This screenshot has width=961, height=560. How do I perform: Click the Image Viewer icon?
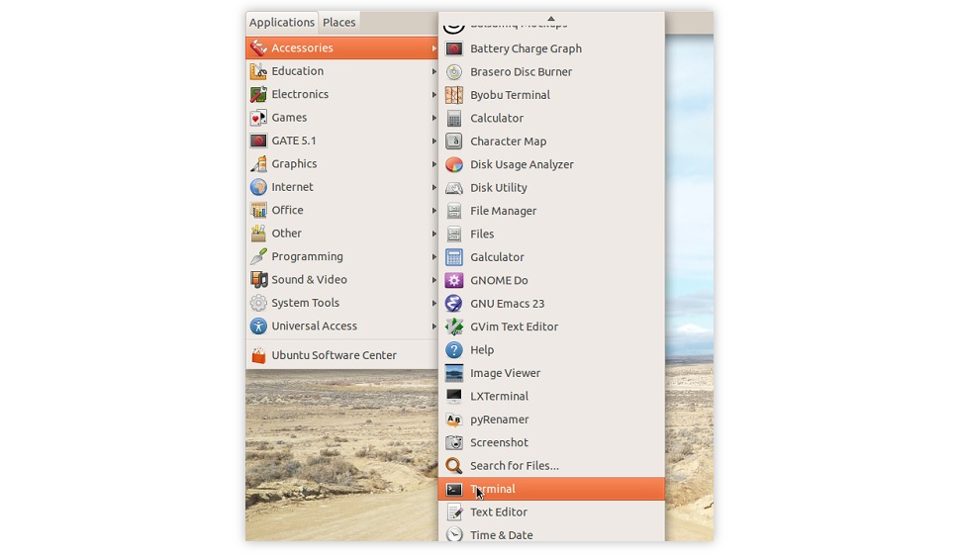click(454, 373)
